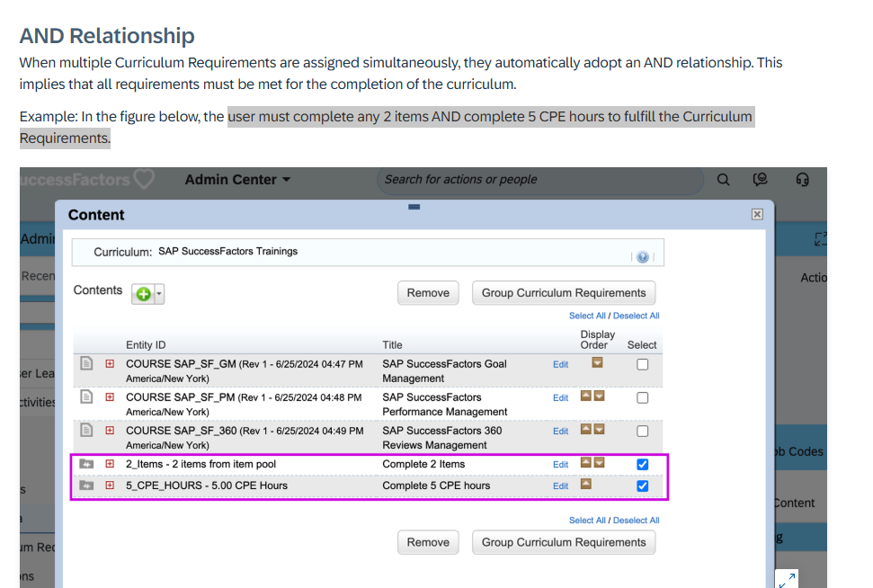Click the top Group Curriculum Requirements button
This screenshot has width=873, height=588.
click(x=564, y=293)
